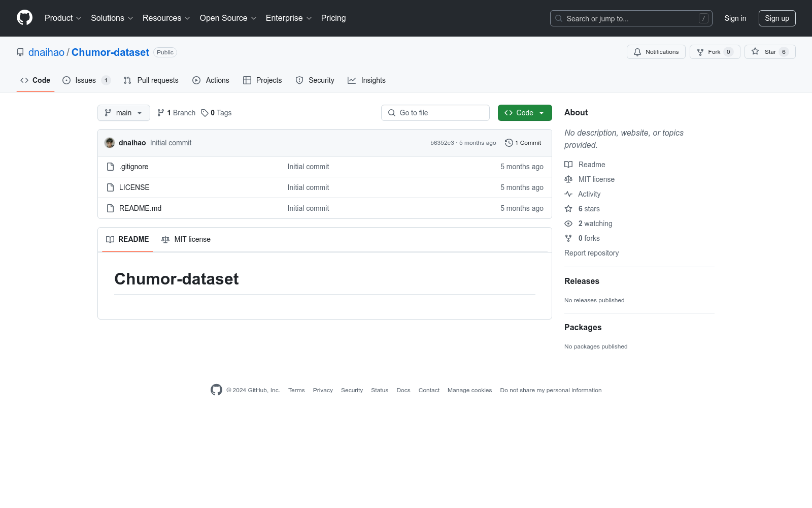This screenshot has height=508, width=812.
Task: Click the Search or jump to field
Action: click(631, 18)
